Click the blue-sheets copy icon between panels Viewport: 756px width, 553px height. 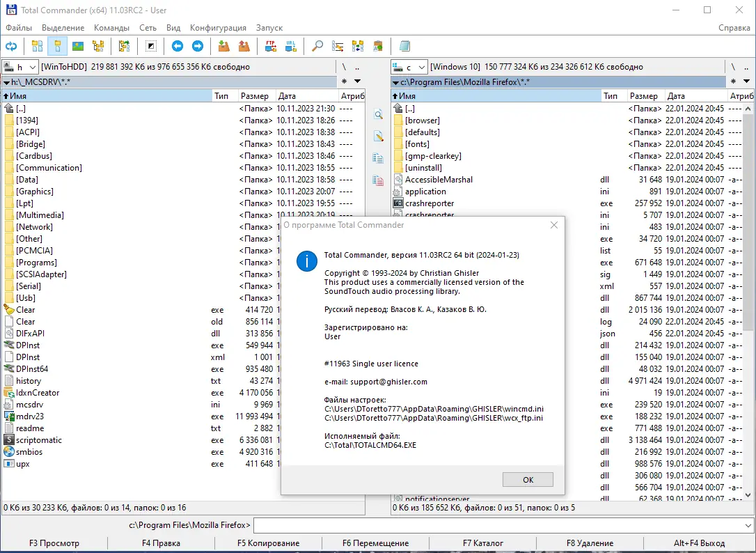coord(378,158)
